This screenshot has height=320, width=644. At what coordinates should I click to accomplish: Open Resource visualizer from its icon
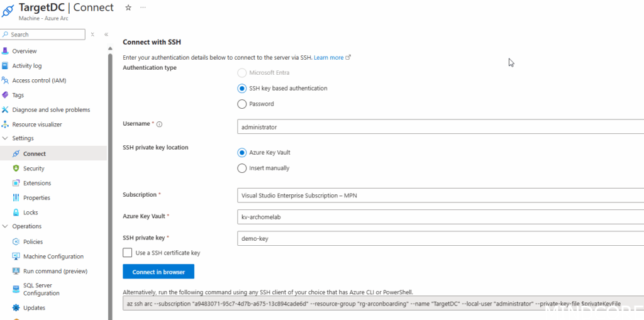[6, 124]
